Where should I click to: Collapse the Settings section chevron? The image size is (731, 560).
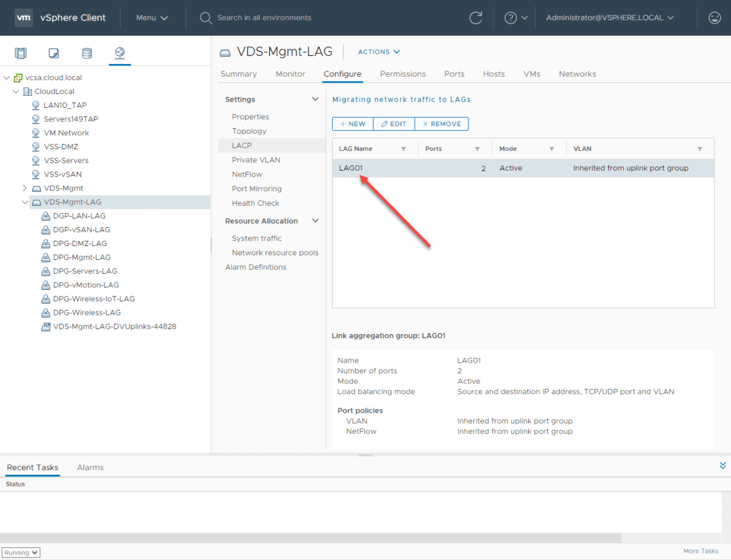coord(315,99)
